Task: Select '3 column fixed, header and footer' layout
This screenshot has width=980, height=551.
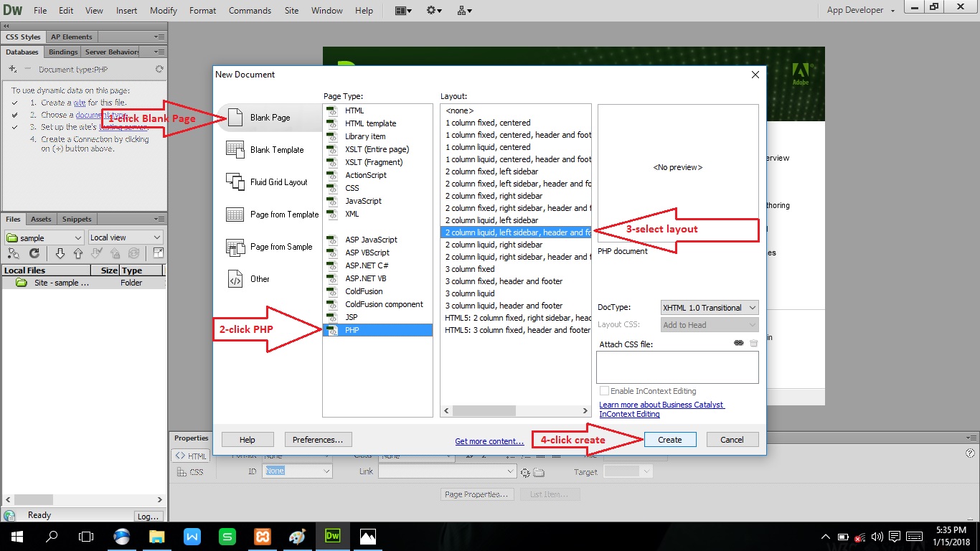Action: 515,281
